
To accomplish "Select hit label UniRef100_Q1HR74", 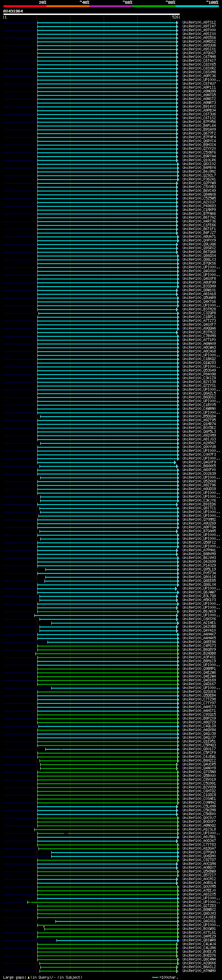I will pos(199,424).
